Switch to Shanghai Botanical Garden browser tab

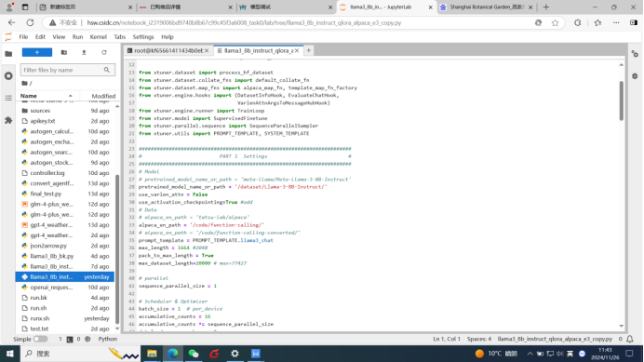[486, 7]
